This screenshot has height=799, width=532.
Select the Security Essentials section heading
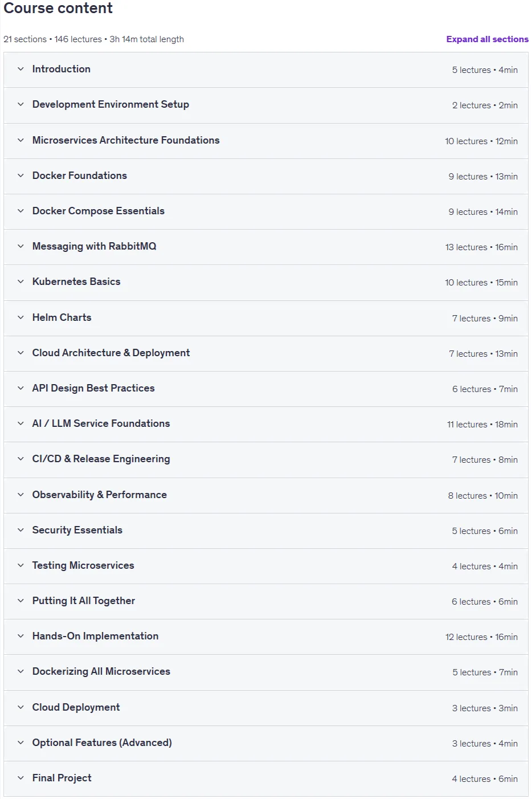[x=77, y=530]
